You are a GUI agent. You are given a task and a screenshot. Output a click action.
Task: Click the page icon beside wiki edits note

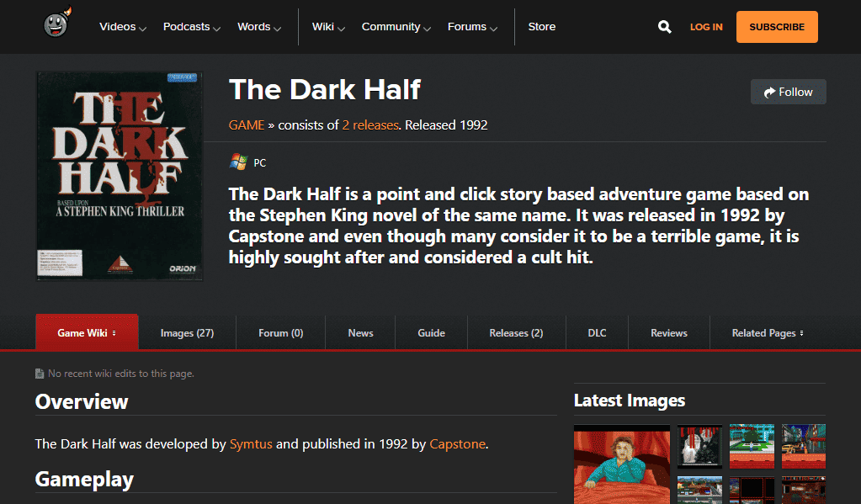click(x=40, y=374)
